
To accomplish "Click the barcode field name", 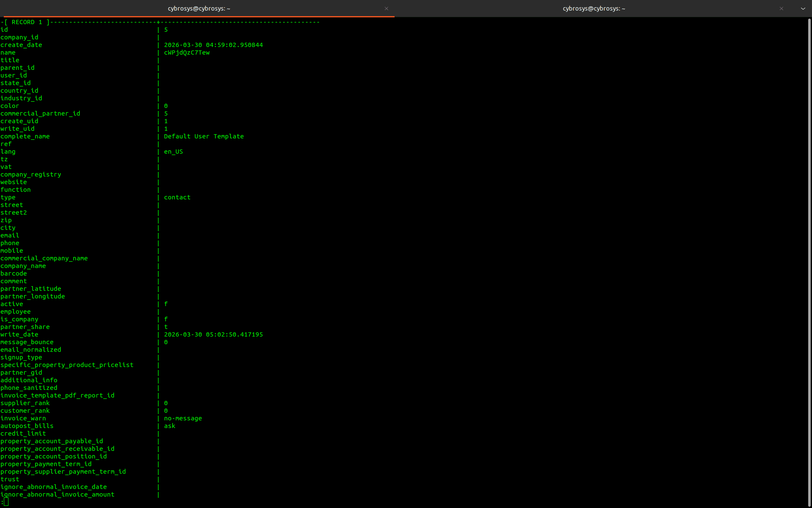I will (14, 273).
